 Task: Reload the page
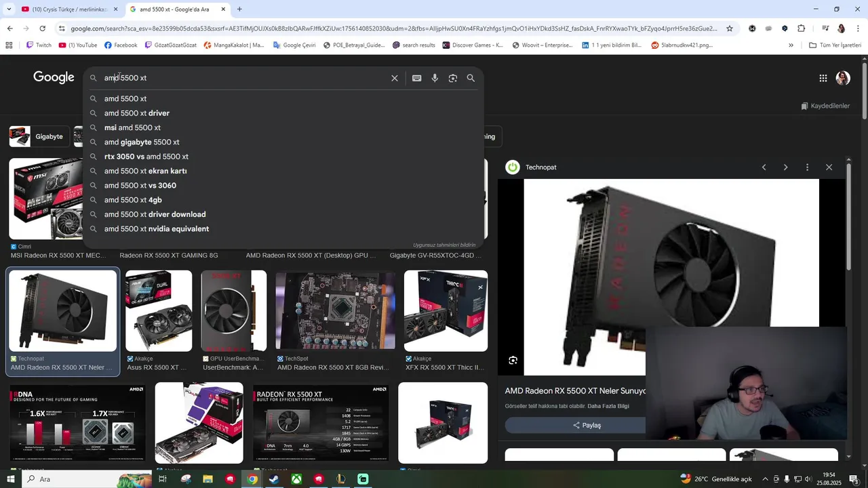pyautogui.click(x=42, y=28)
